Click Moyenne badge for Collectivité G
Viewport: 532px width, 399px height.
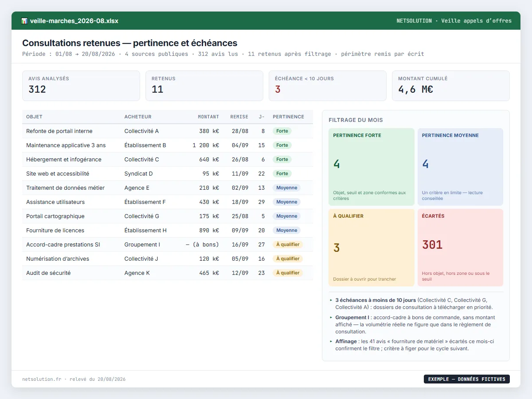tap(286, 216)
